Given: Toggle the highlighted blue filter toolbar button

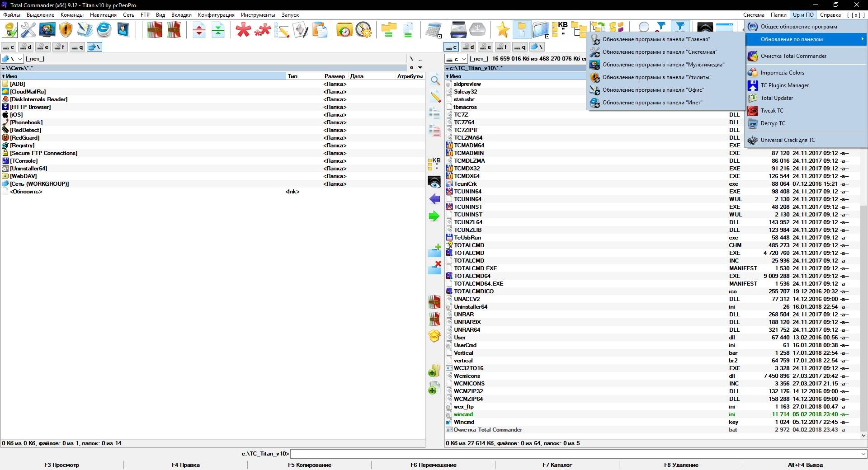Looking at the screenshot, I should [x=680, y=27].
